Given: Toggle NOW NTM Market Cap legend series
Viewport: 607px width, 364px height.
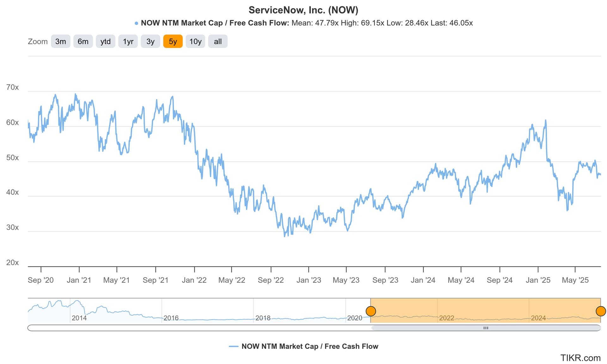Looking at the screenshot, I should pos(310,346).
